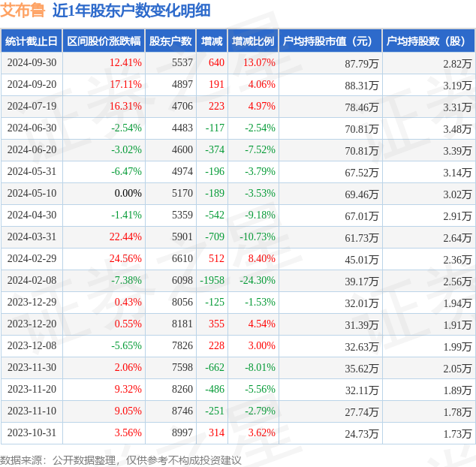
Task: Click the date cell 2024-06-30
Action: pyautogui.click(x=32, y=128)
